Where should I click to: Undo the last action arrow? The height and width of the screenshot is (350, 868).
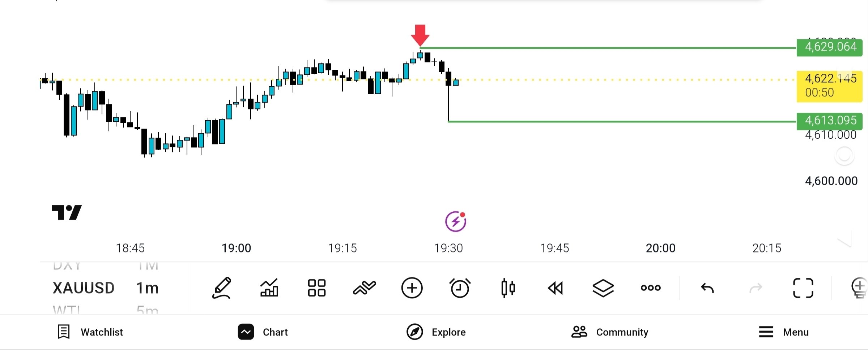pos(707,288)
